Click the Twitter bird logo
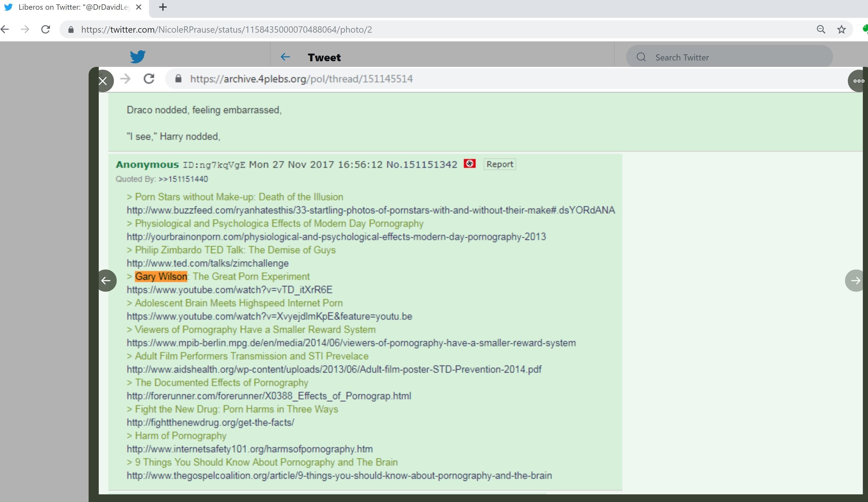This screenshot has width=868, height=502. tap(138, 56)
